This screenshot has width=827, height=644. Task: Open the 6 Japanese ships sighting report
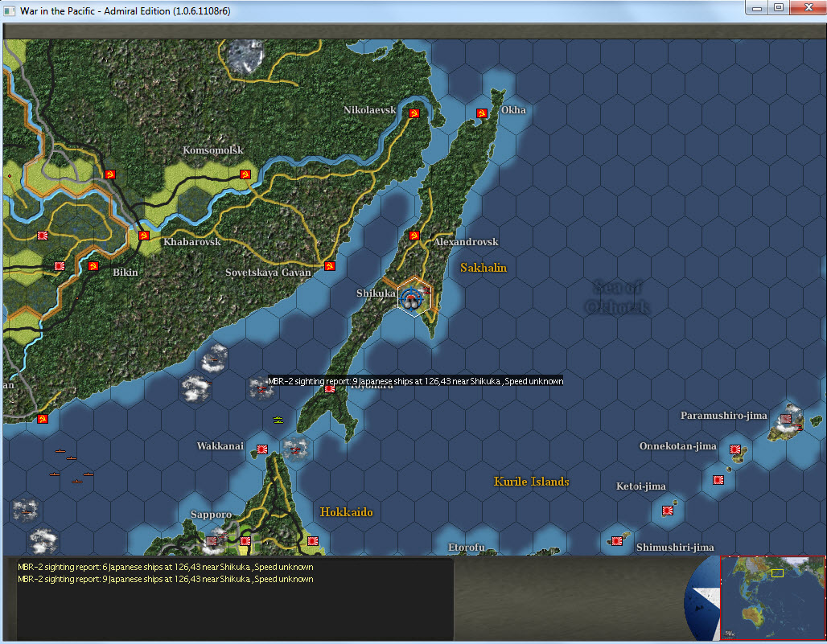click(x=166, y=567)
